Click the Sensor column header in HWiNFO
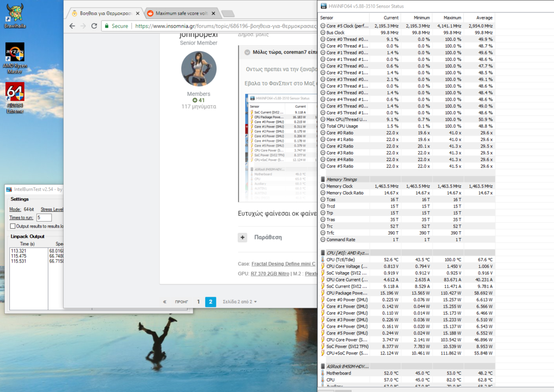 coord(327,17)
